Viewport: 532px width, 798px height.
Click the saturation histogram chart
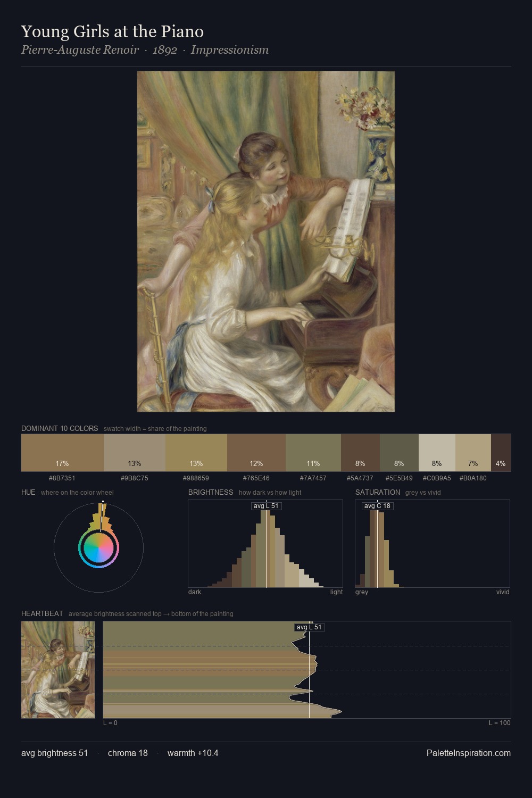click(x=433, y=544)
